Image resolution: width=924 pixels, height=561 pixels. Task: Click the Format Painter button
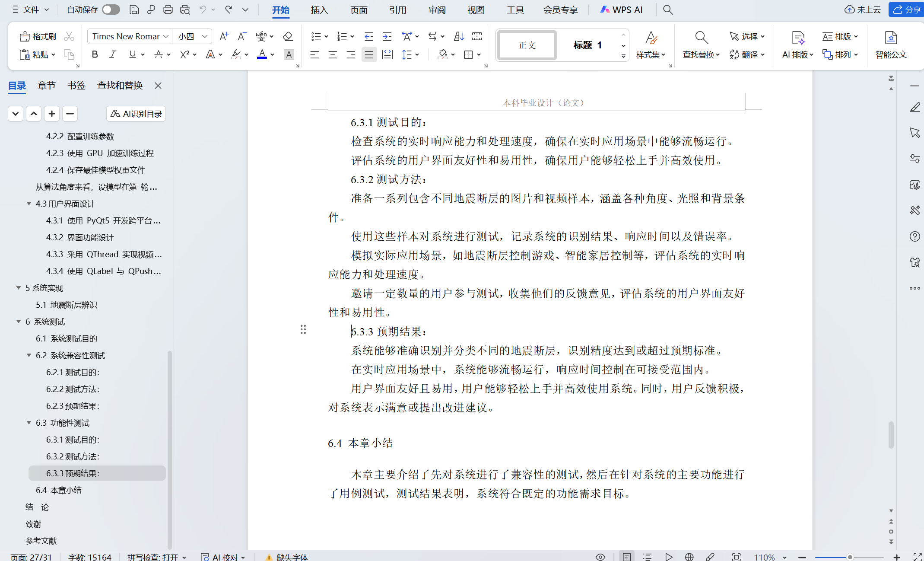[x=38, y=36]
